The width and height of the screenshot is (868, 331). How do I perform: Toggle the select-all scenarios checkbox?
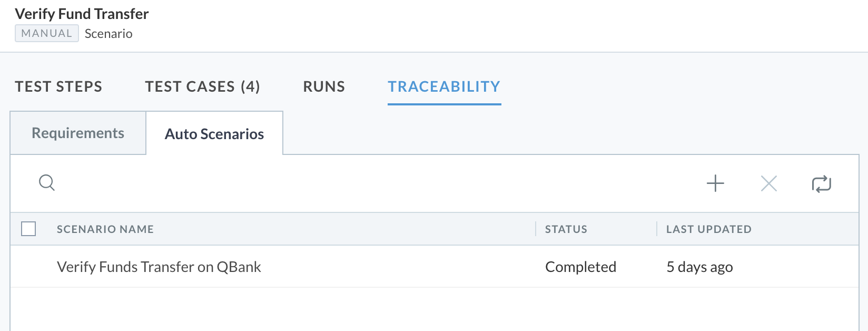click(28, 229)
